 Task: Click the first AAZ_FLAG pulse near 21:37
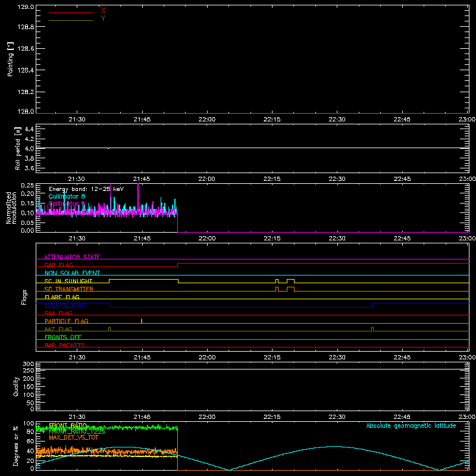pos(109,330)
